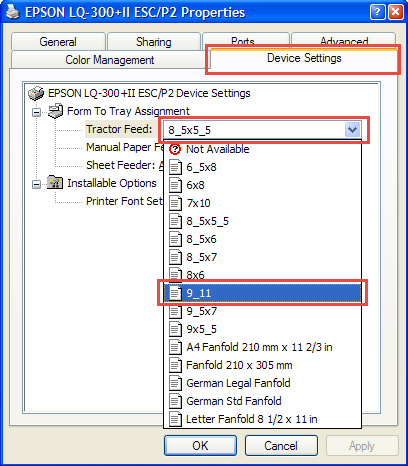Pick the 7x10 paper size
This screenshot has width=408, height=466.
262,203
